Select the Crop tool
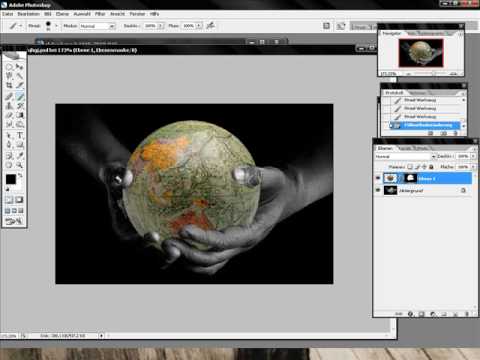 (9, 85)
